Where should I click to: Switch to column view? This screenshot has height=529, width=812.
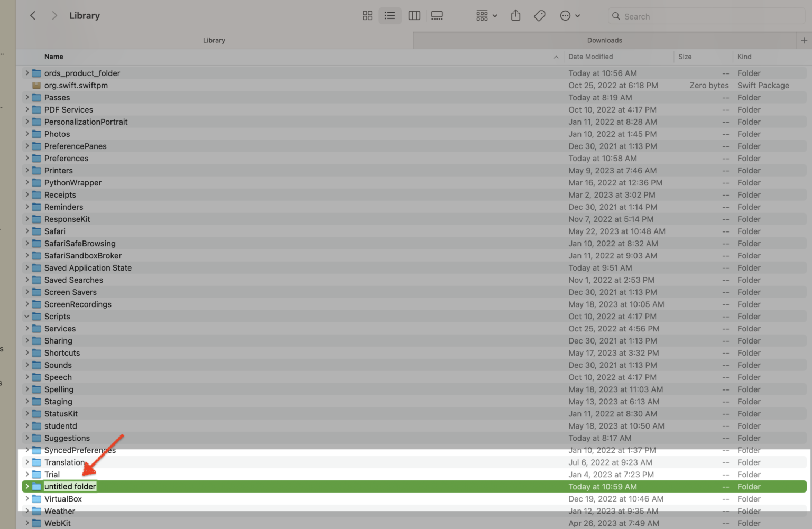pos(414,16)
